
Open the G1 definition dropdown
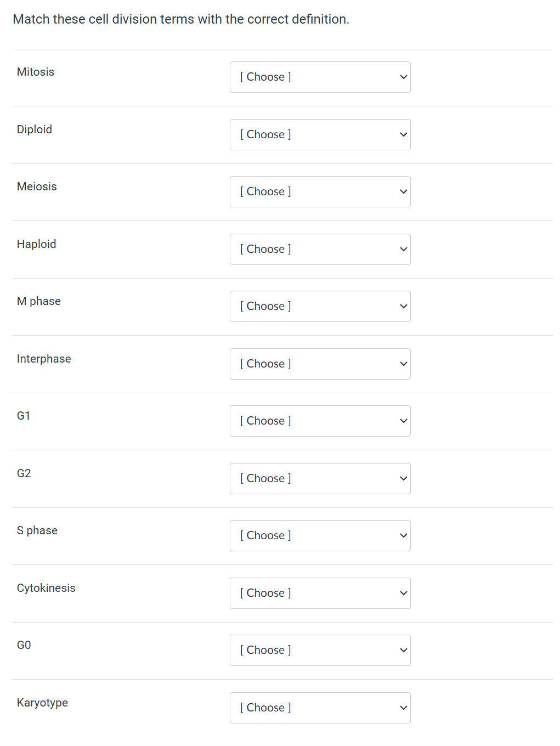[x=320, y=421]
